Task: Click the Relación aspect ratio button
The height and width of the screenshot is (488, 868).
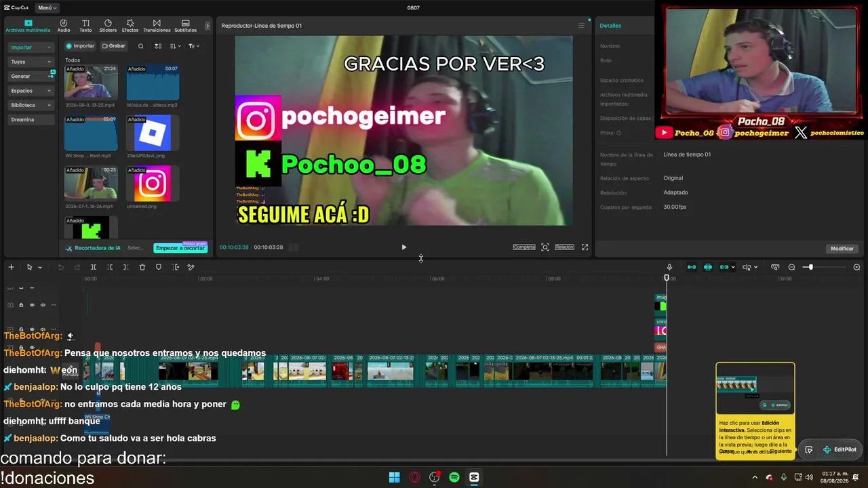Action: click(x=564, y=247)
